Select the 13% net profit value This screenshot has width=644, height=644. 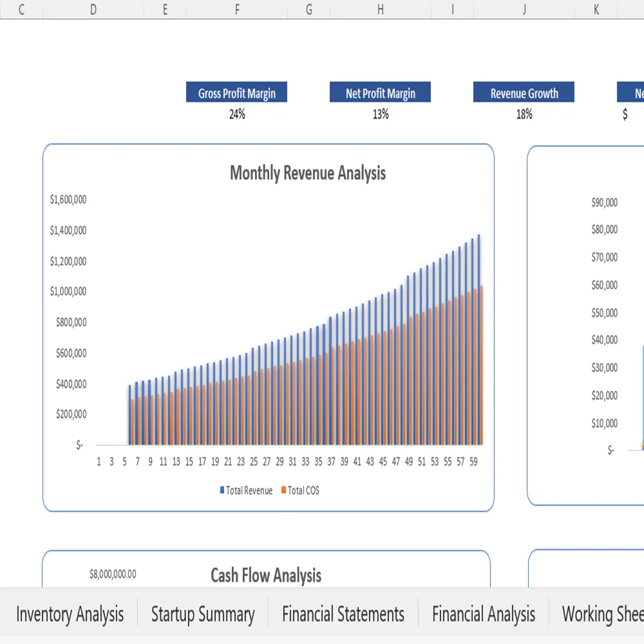[380, 115]
